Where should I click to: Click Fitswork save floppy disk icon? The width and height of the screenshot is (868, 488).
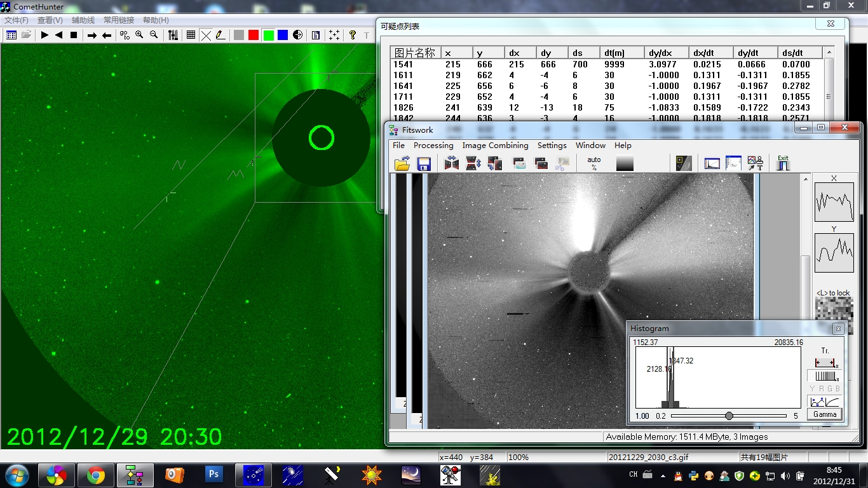[x=424, y=164]
